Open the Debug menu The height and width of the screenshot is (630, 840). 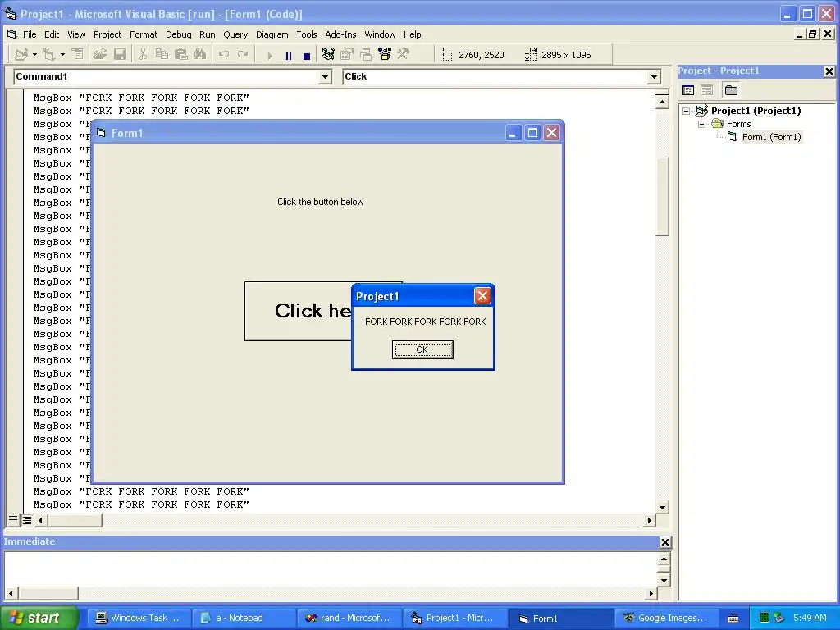tap(178, 34)
